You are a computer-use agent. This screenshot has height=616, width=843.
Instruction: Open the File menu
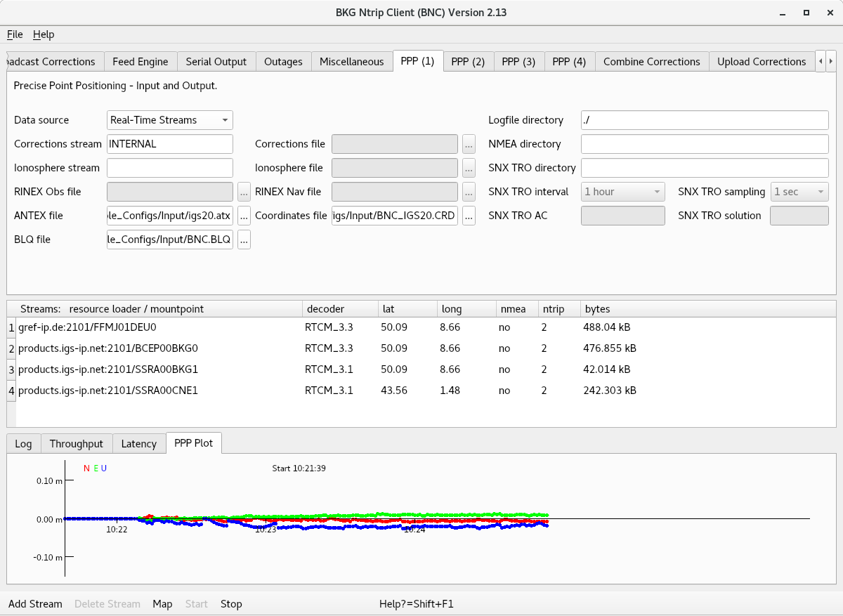click(15, 34)
